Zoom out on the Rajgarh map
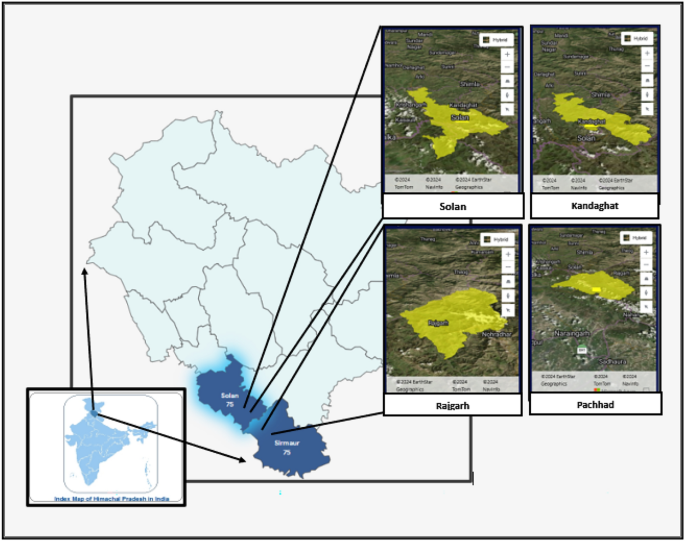This screenshot has height=541, width=685. [x=508, y=267]
